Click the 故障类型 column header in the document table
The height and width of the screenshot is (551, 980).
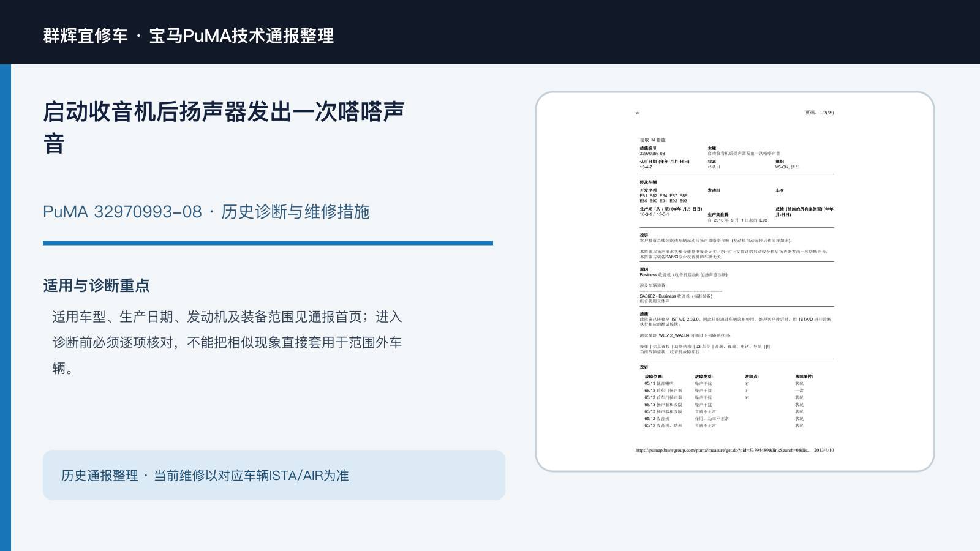(x=704, y=377)
